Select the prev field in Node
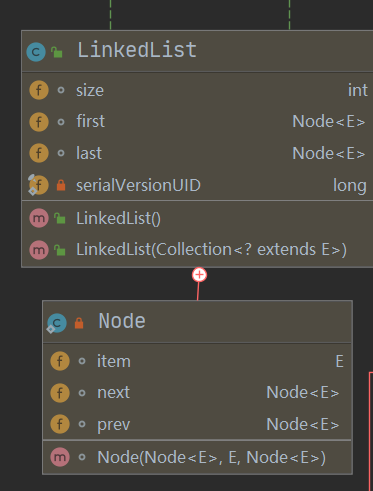 197,424
